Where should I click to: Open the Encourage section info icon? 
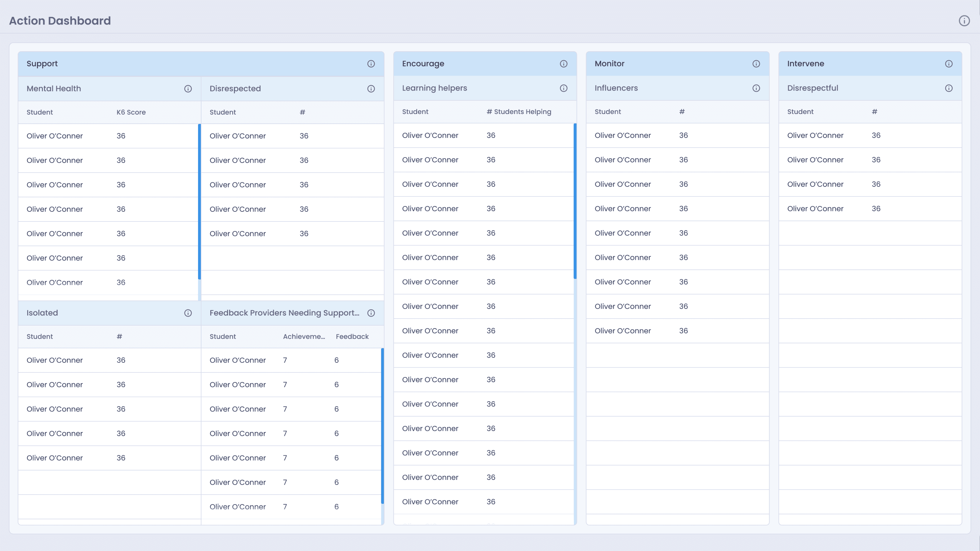[x=563, y=64]
